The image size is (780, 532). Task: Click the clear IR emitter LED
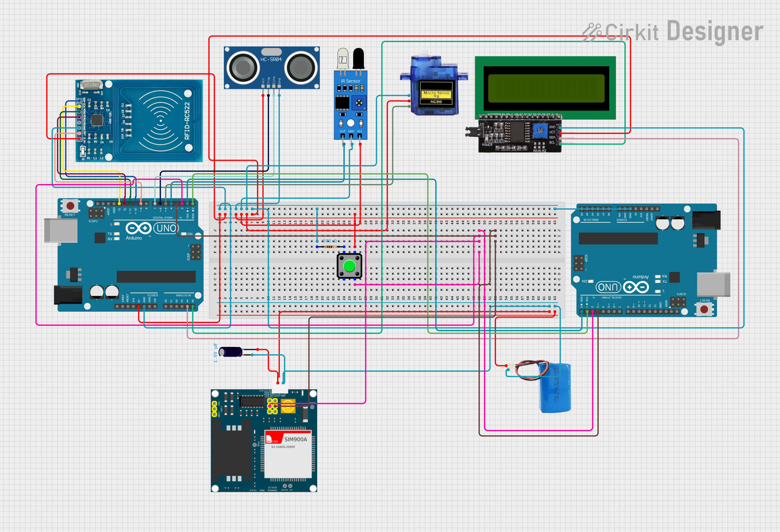[343, 58]
